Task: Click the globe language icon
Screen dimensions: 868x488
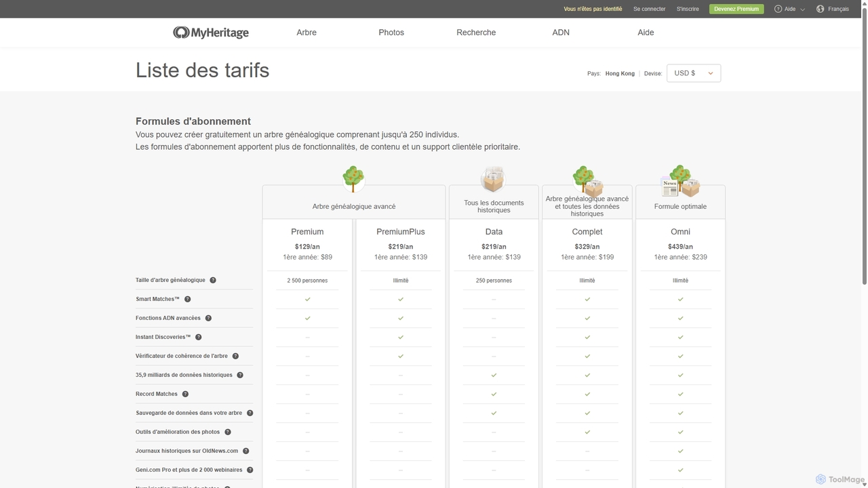Action: pyautogui.click(x=821, y=9)
